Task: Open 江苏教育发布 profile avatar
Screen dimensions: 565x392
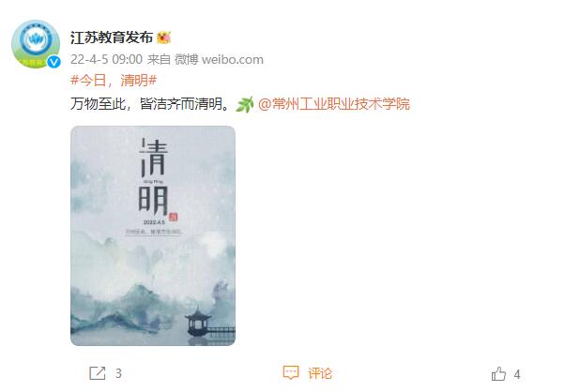Action: pyautogui.click(x=36, y=44)
